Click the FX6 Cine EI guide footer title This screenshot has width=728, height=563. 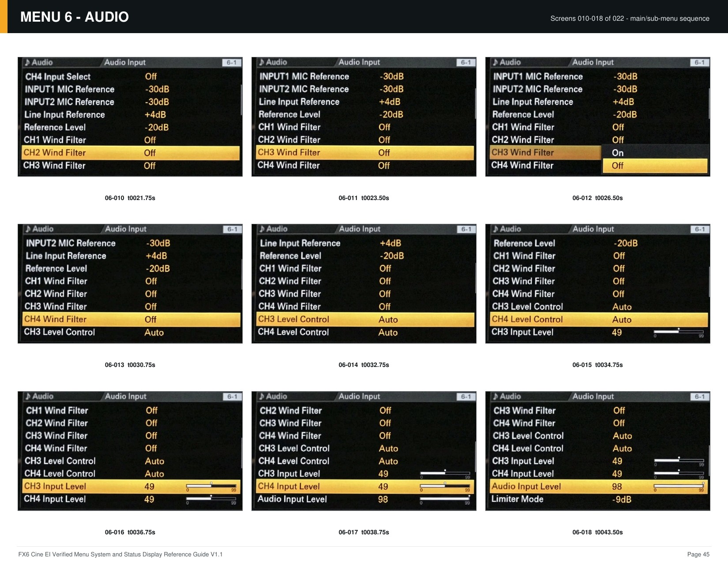pos(120,555)
